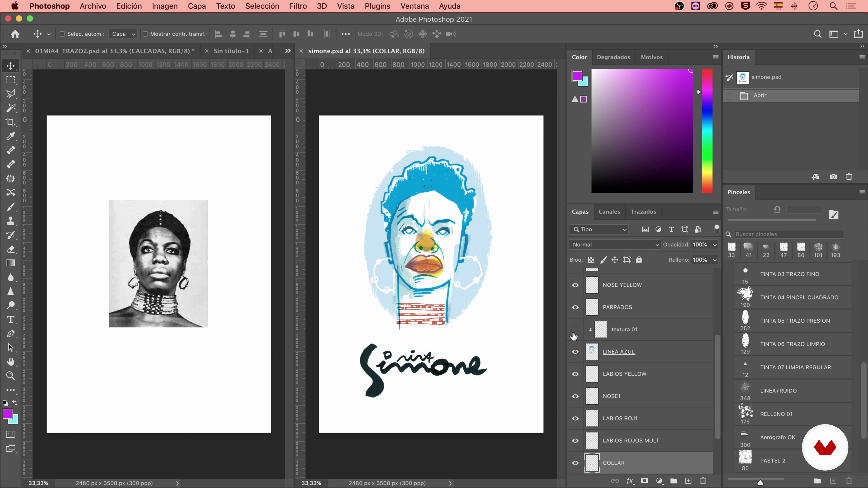Screen dimensions: 868x488
Task: Select the Blur tool
Action: pos(10,277)
